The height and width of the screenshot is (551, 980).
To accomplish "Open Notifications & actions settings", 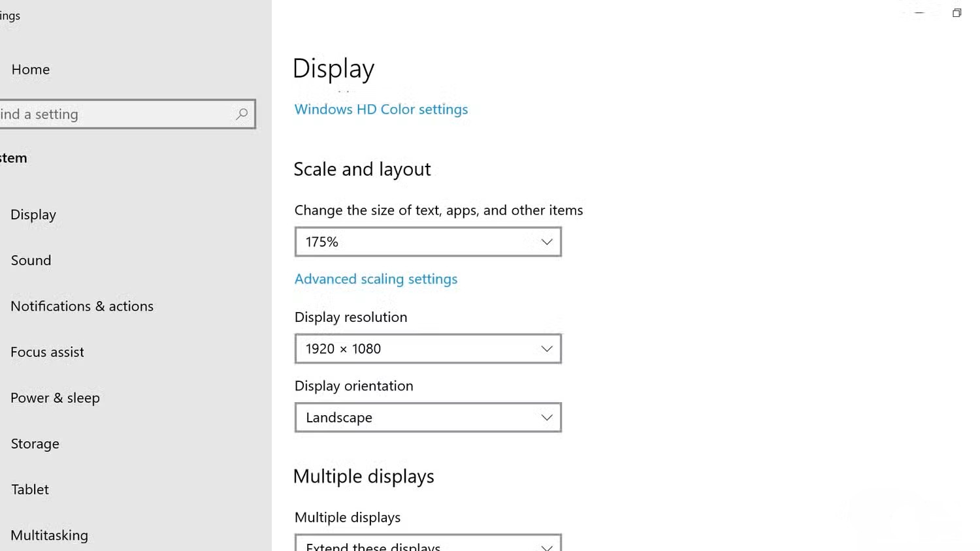I will click(82, 306).
